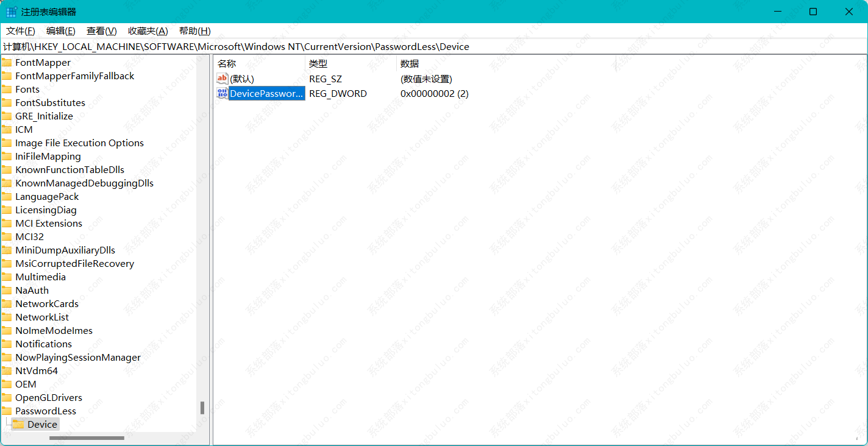The height and width of the screenshot is (446, 868).
Task: Open the 帮助 menu
Action: tap(194, 30)
